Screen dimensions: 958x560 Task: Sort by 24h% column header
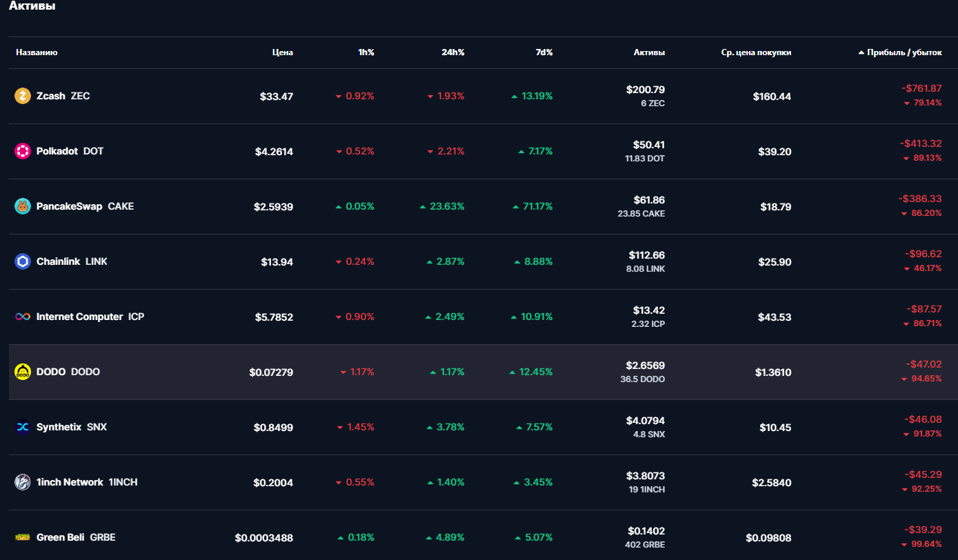point(452,52)
